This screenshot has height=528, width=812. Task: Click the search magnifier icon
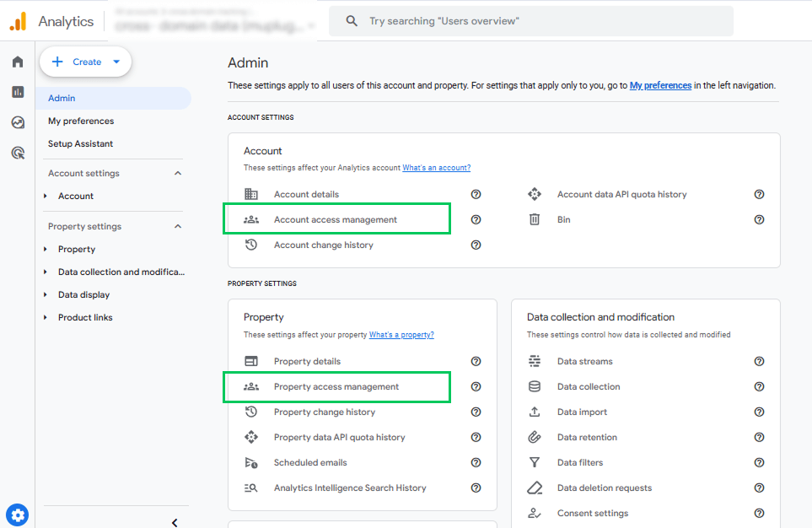352,21
